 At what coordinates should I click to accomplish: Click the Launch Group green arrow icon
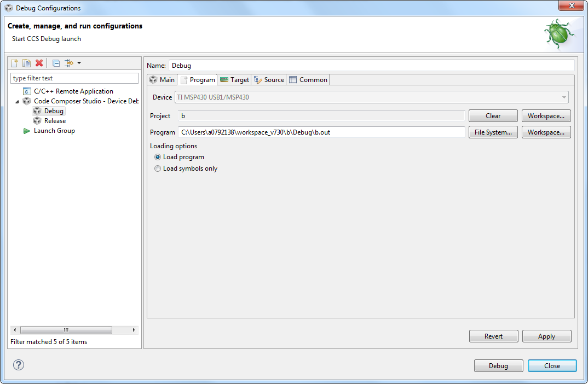[27, 131]
